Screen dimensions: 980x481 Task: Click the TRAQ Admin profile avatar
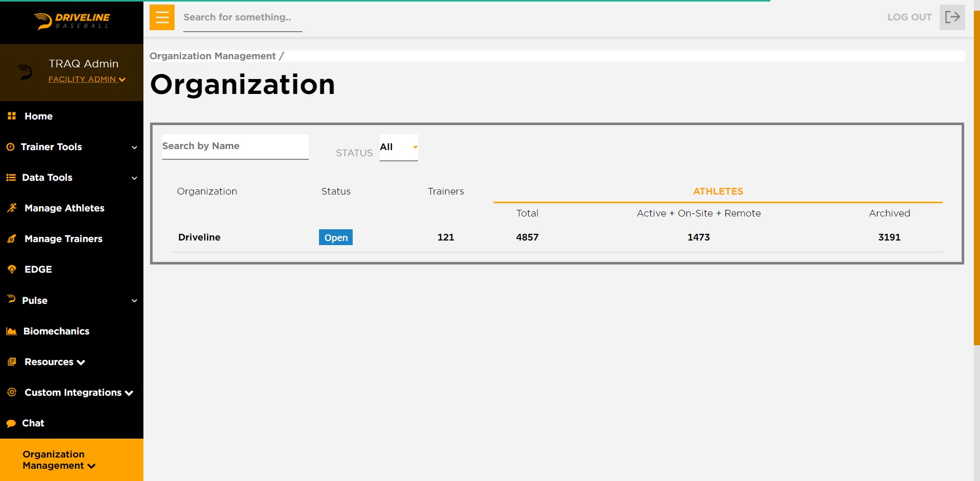pos(25,72)
